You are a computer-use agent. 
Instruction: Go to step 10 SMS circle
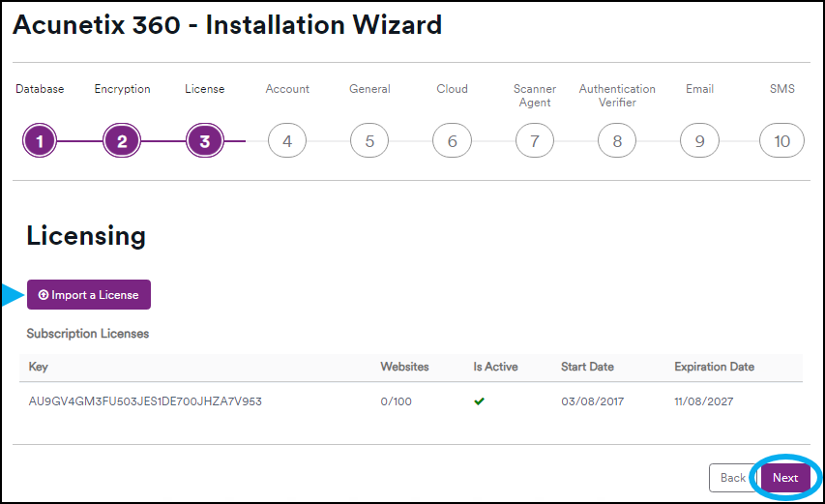click(x=781, y=140)
